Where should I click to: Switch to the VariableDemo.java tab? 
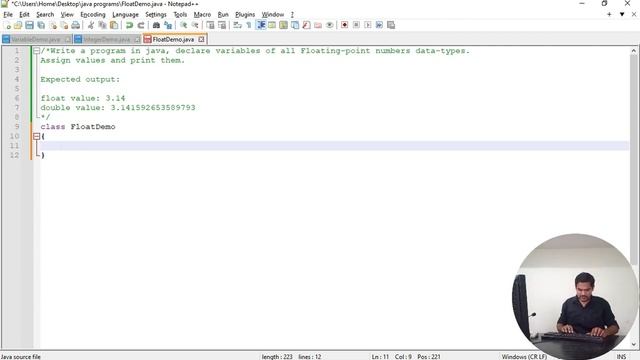click(x=36, y=40)
